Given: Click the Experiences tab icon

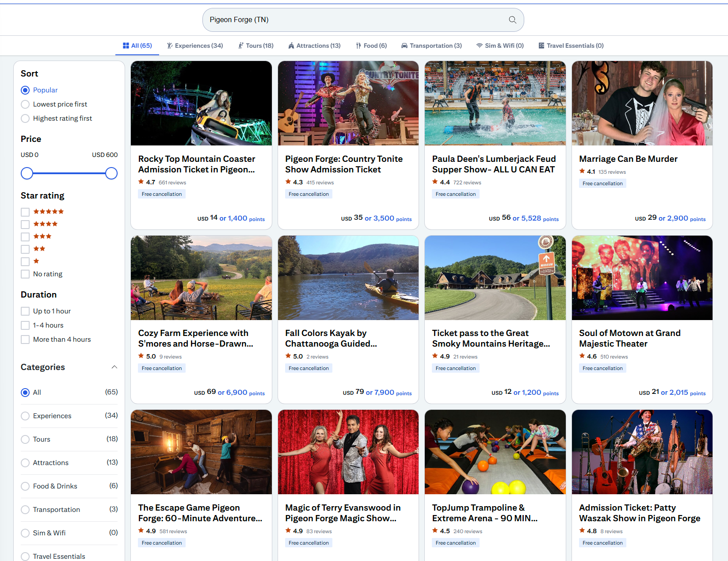Looking at the screenshot, I should click(170, 46).
